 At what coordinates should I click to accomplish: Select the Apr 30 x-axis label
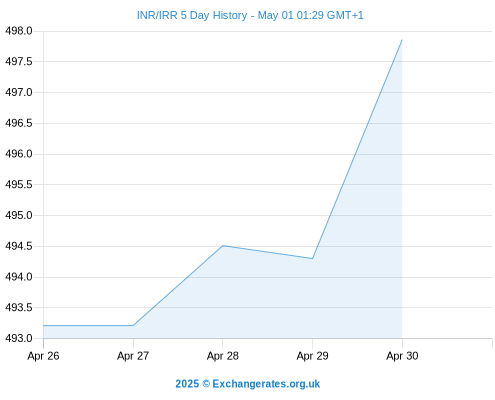pos(402,356)
